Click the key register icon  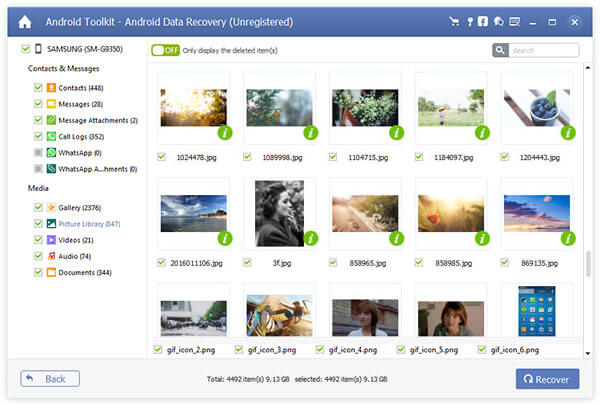(470, 20)
